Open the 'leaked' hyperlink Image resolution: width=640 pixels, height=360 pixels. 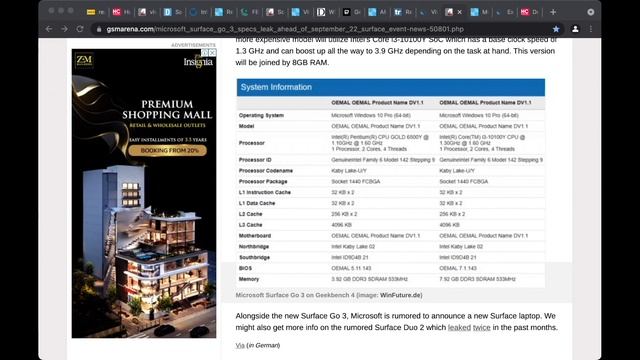click(x=459, y=327)
